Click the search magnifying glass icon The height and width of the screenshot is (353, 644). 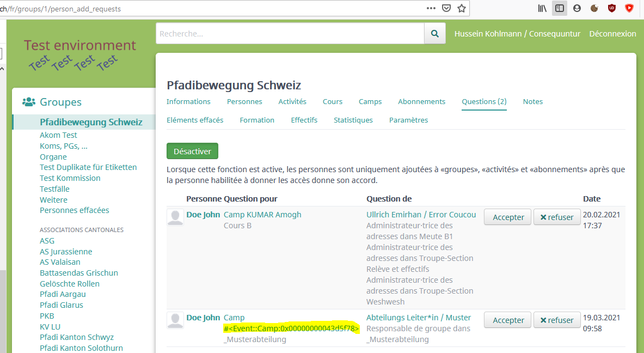[x=434, y=33]
